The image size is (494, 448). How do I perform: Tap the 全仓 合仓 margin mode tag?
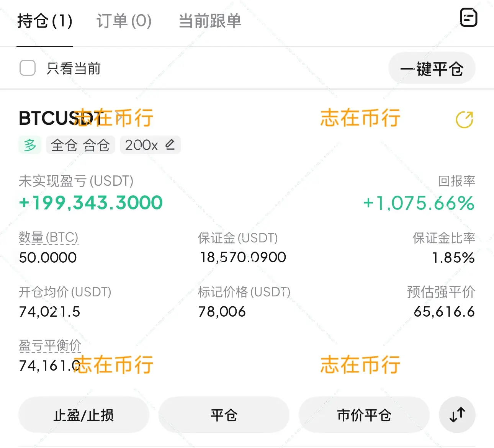tap(80, 145)
